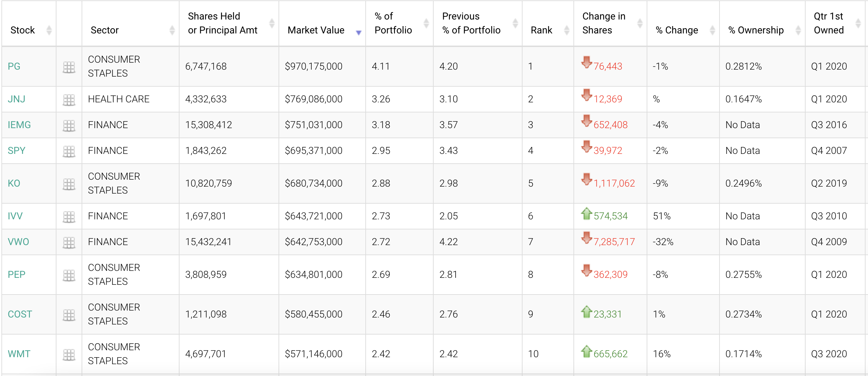Open the COST stock link
Viewport: 868px width, 376px height.
point(20,314)
